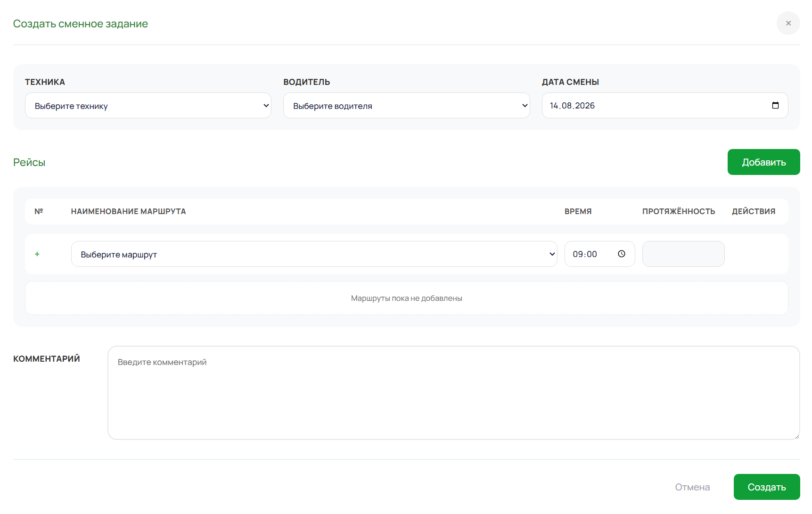Grab the comment textarea resize handle
The height and width of the screenshot is (514, 812).
point(796,436)
